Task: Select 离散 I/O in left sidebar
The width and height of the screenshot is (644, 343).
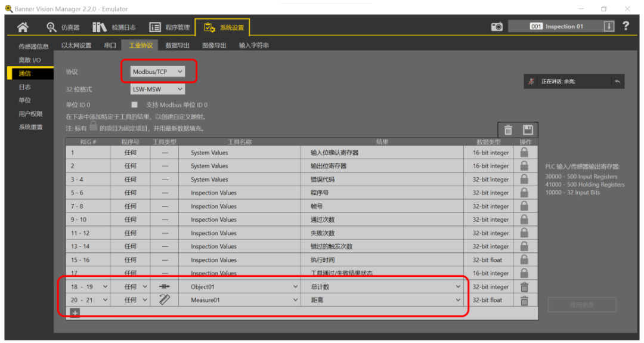Action: coord(29,60)
